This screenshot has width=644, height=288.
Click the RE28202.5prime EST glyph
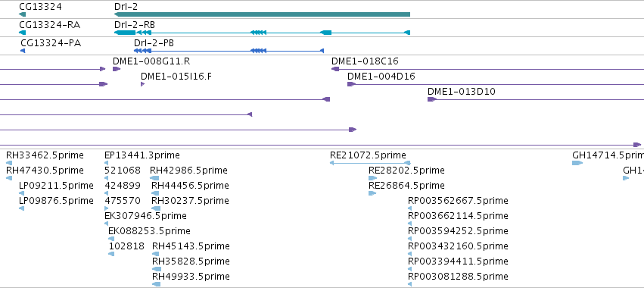(372, 178)
